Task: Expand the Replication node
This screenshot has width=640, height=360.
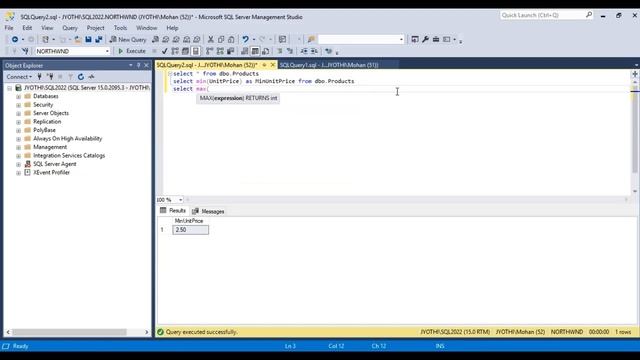Action: (18, 122)
